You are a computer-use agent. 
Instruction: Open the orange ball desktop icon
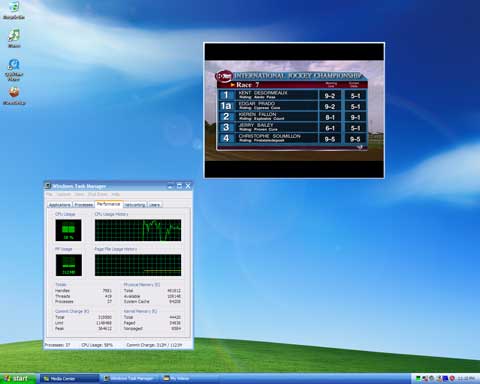pos(14,95)
